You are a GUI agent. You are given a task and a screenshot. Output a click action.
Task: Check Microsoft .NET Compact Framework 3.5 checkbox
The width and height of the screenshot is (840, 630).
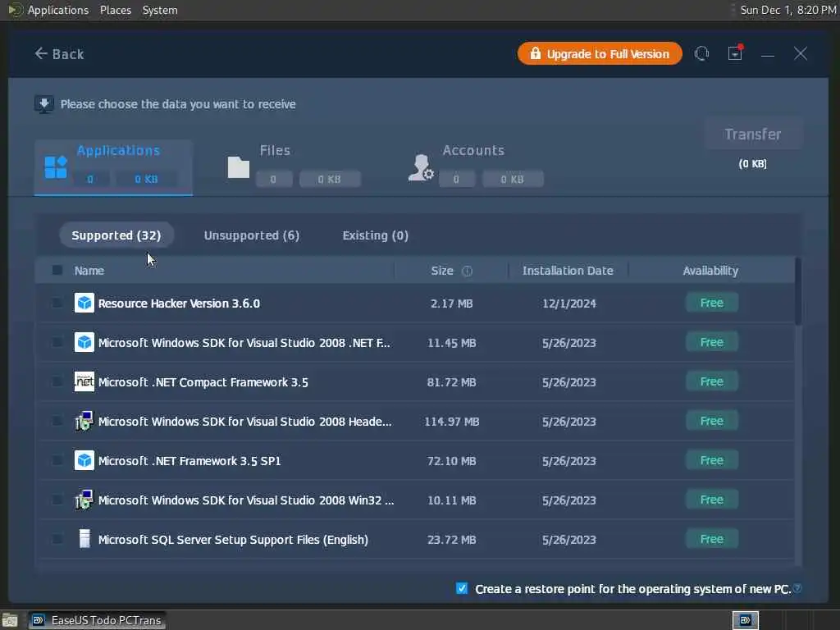pos(57,381)
